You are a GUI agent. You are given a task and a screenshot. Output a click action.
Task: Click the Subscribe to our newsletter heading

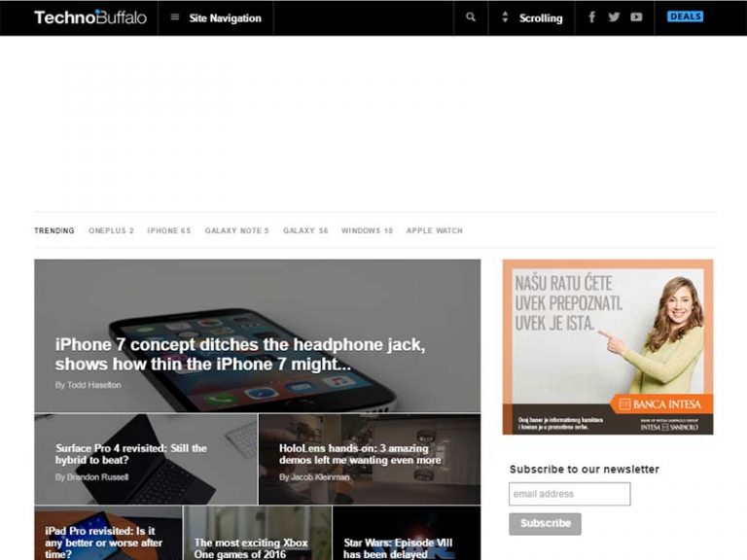[x=585, y=469]
